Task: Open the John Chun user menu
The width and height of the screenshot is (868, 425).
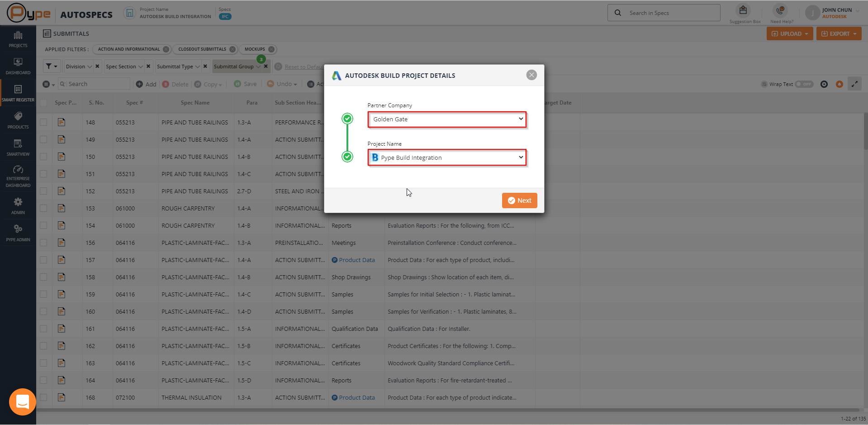Action: coord(833,13)
